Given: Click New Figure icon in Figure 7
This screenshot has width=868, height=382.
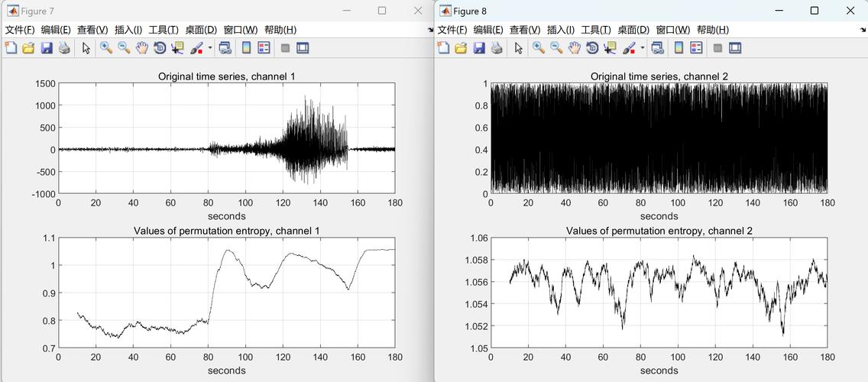Looking at the screenshot, I should tap(11, 48).
